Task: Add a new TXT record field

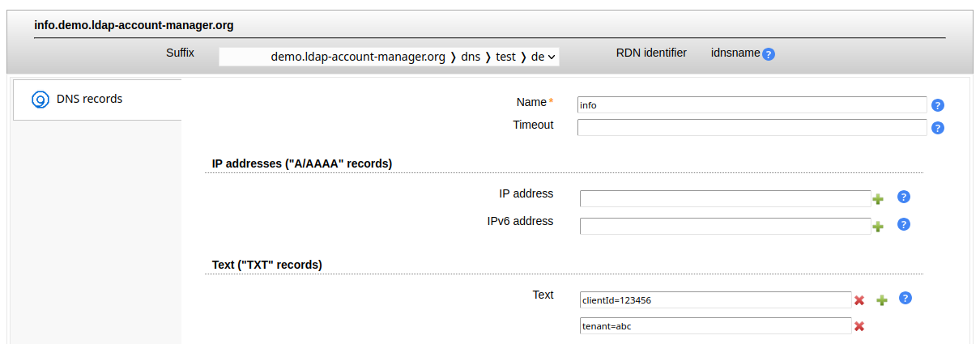Action: pos(882,300)
